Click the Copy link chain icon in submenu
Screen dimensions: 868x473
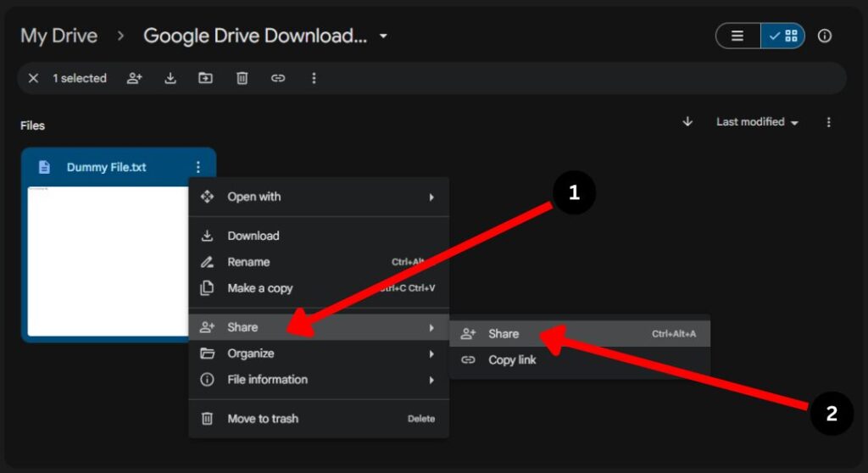468,360
